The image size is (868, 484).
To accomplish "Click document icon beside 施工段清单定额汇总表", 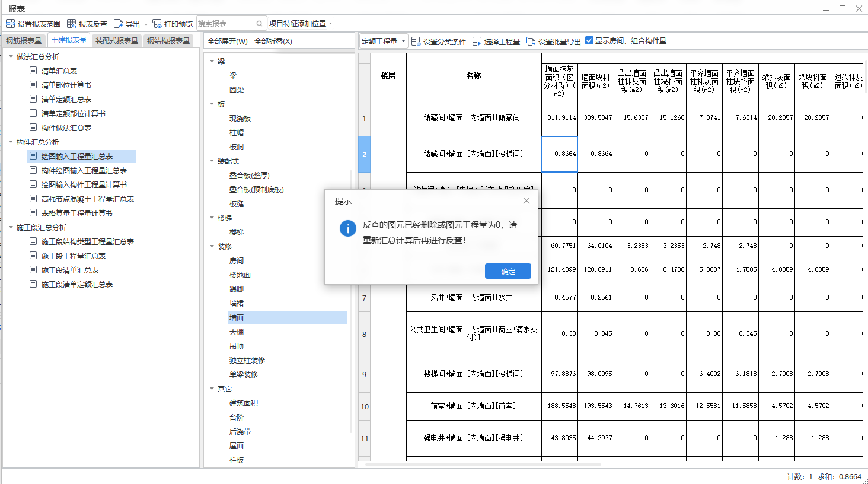I will (x=33, y=284).
